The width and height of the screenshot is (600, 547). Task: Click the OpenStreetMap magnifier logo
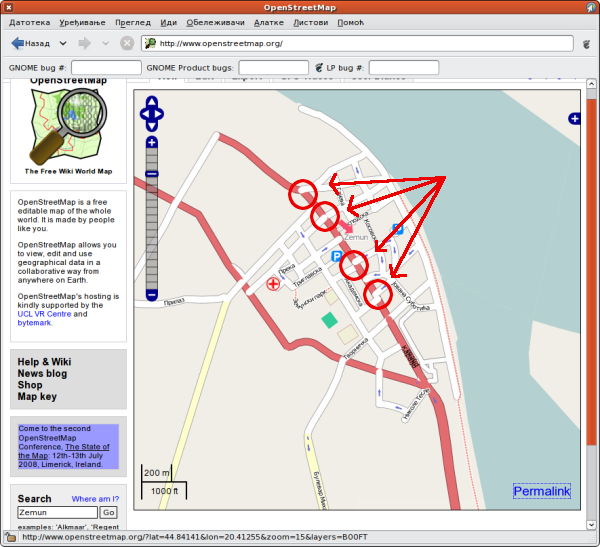[68, 125]
